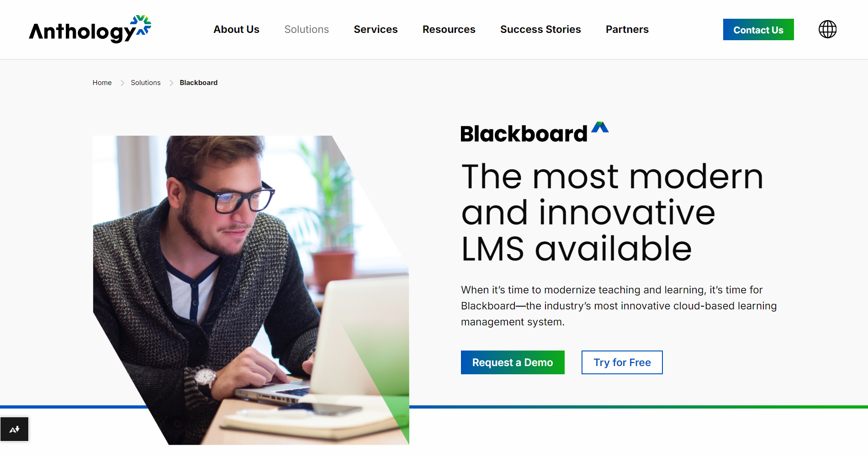Screen dimensions: 868x457
Task: Open the Success Stories menu
Action: pyautogui.click(x=540, y=29)
